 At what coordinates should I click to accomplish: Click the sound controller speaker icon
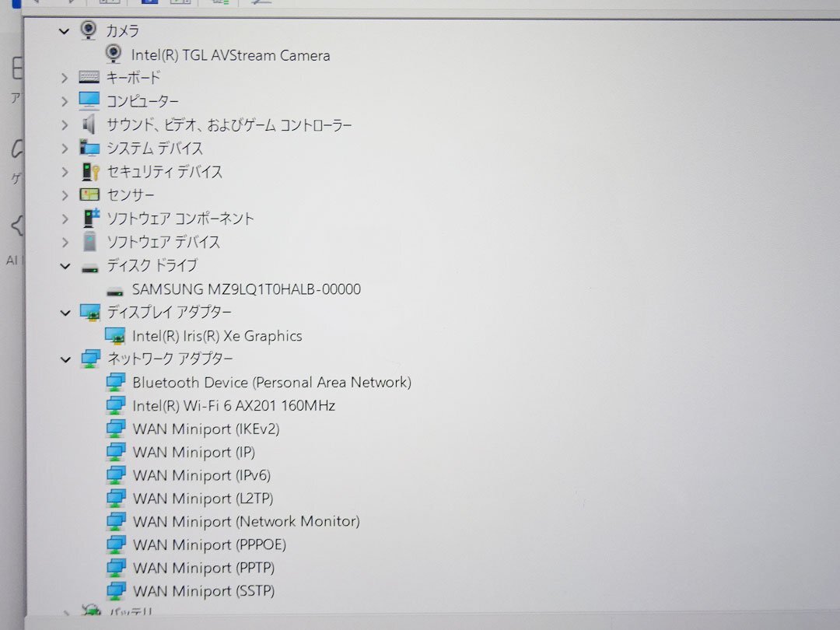coord(89,124)
